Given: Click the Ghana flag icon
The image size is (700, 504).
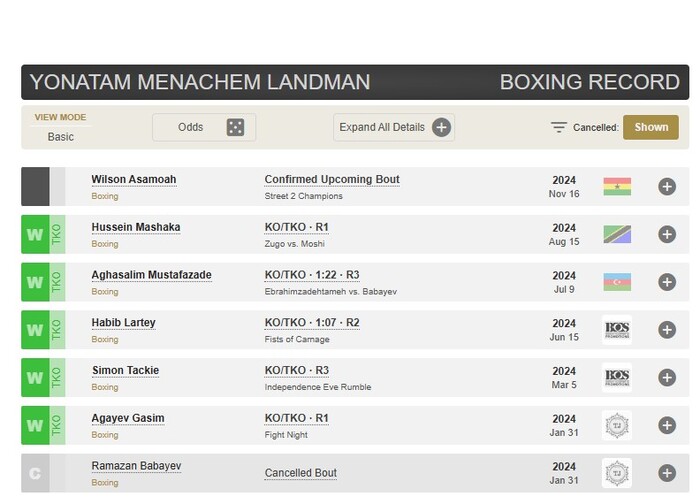Looking at the screenshot, I should pyautogui.click(x=617, y=186).
